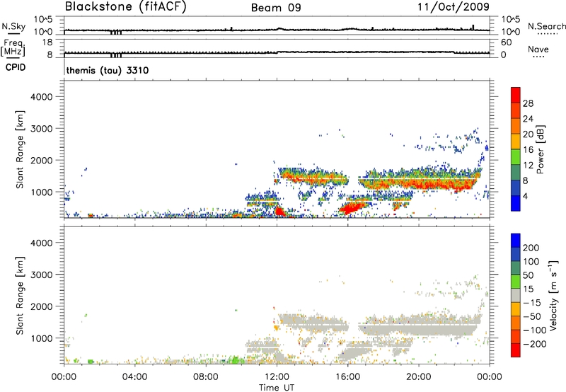The height and width of the screenshot is (392, 566).
Task: Click the '04:00' time axis label
Action: tap(134, 377)
